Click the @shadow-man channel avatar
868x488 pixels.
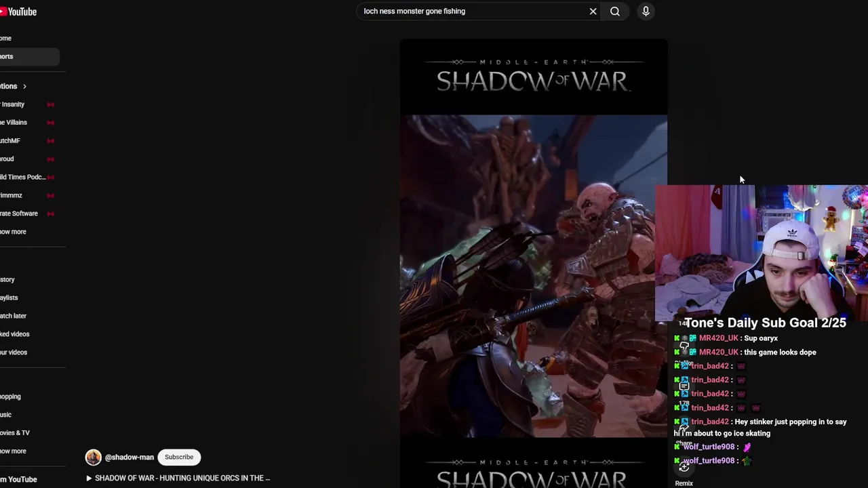click(x=93, y=457)
